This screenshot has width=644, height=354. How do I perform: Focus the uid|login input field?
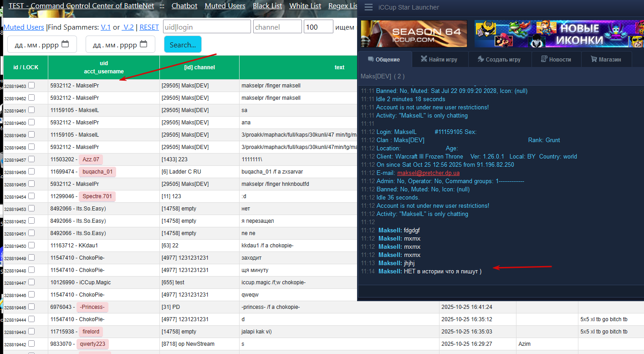(x=207, y=27)
